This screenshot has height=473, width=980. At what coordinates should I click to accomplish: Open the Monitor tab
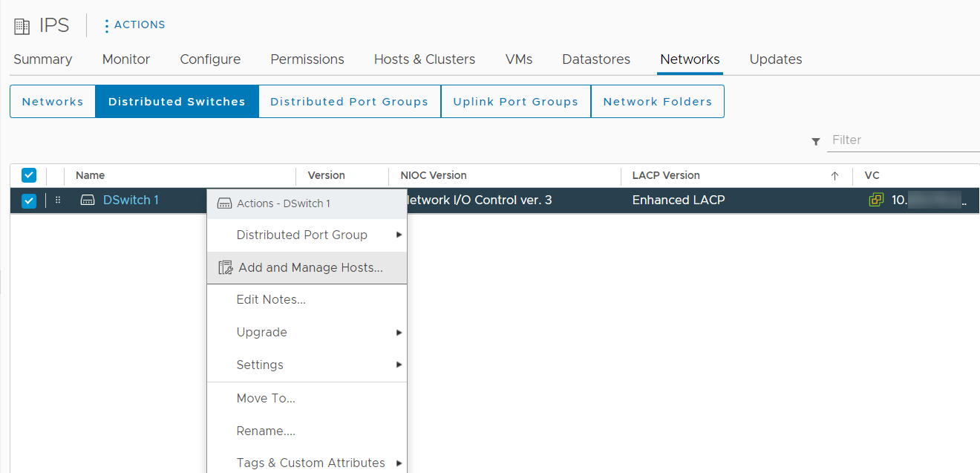[126, 59]
